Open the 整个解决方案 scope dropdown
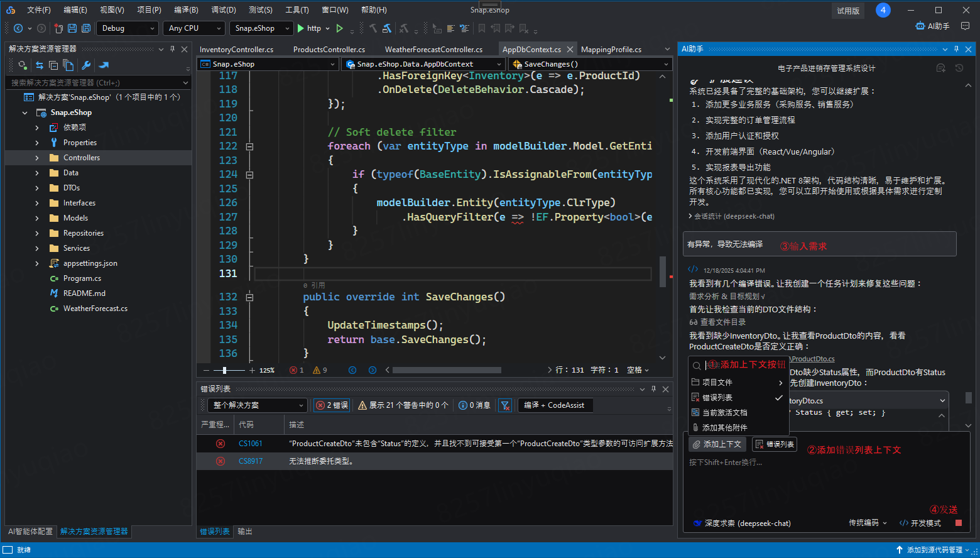Image resolution: width=980 pixels, height=558 pixels. click(x=258, y=405)
